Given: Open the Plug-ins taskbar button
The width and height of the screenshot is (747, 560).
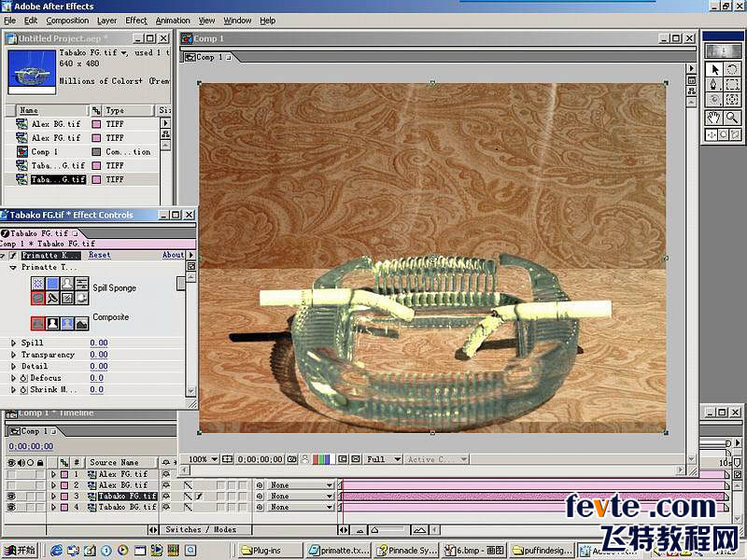Looking at the screenshot, I should (x=269, y=551).
